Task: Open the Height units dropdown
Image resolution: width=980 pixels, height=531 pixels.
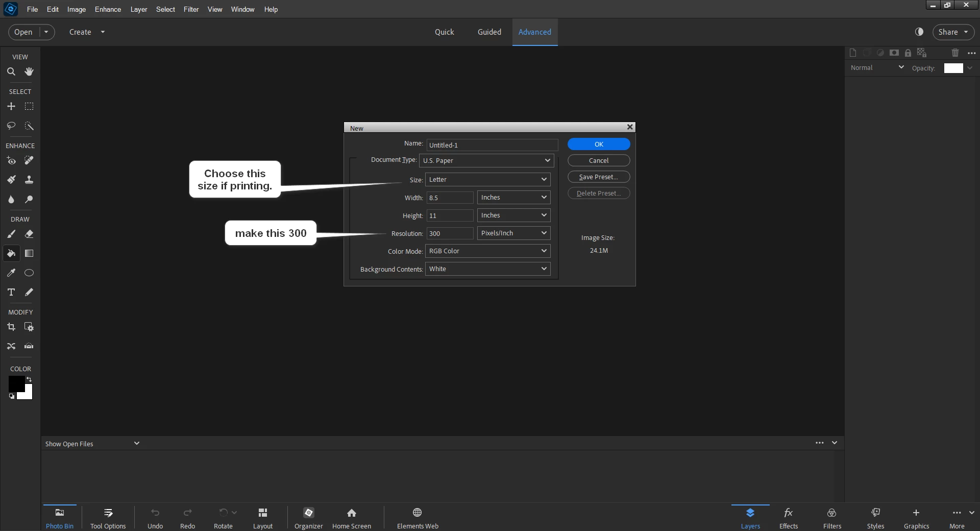Action: pos(513,215)
